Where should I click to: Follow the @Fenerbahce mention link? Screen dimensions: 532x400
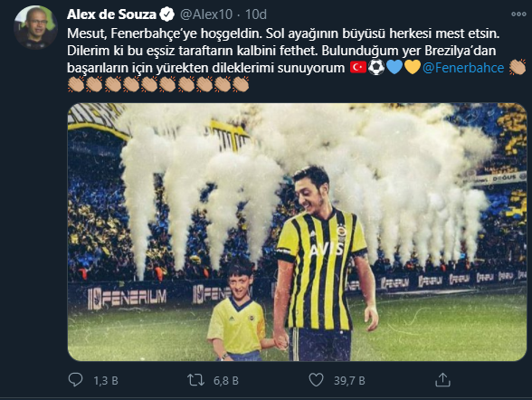(463, 68)
